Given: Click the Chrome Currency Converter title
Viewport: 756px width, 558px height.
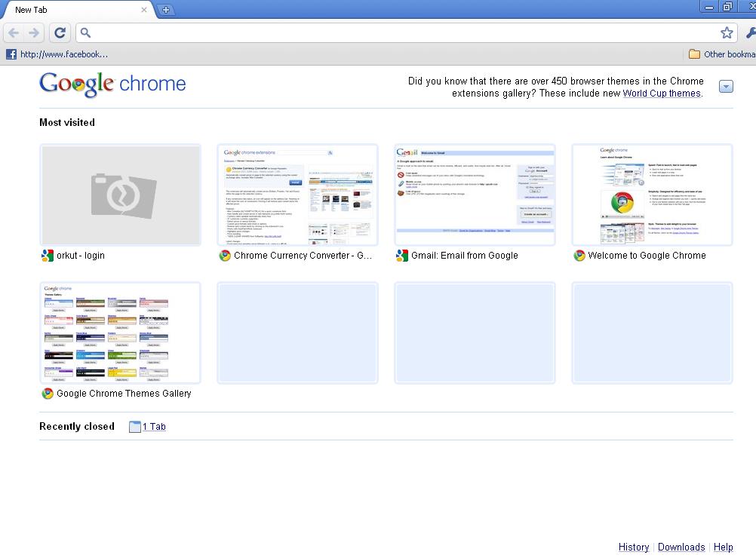Looking at the screenshot, I should 303,256.
